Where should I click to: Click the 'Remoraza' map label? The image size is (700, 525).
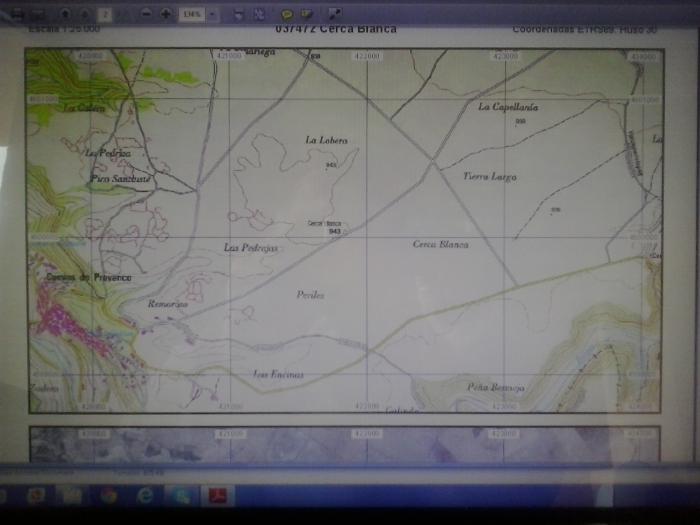coord(168,304)
